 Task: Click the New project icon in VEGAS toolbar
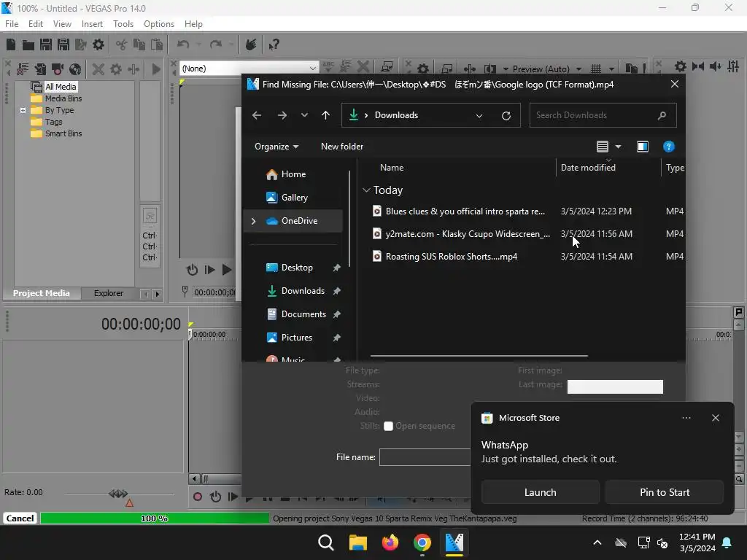click(11, 44)
